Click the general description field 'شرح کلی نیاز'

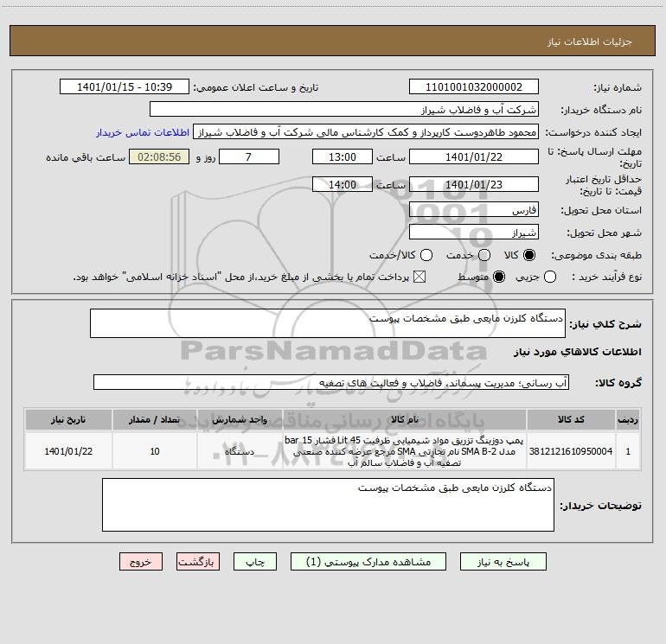328,323
